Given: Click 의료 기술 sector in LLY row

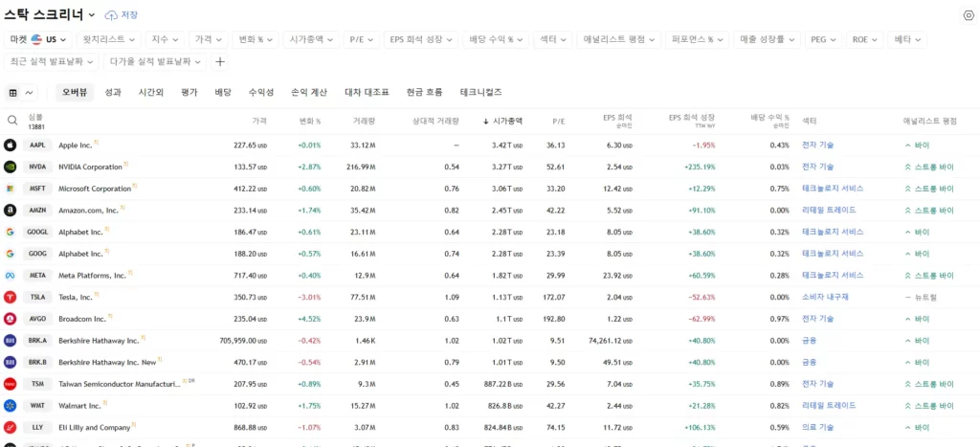Looking at the screenshot, I should [817, 428].
